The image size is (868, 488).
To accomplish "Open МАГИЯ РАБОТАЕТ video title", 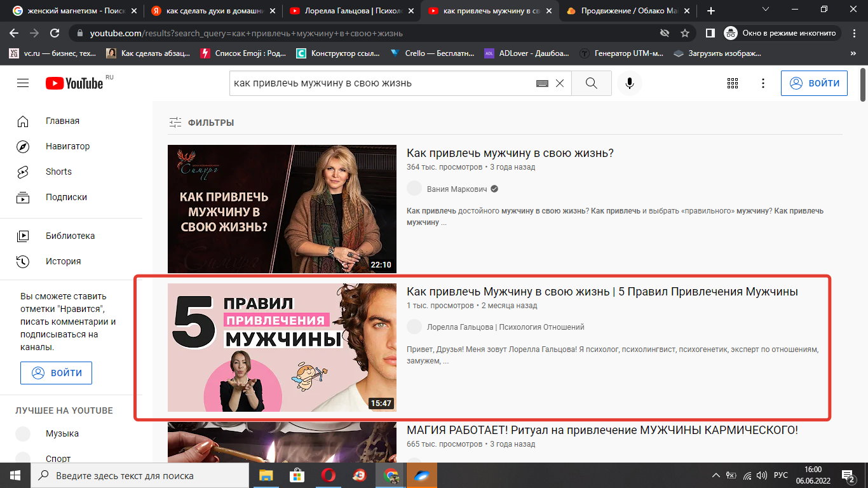I will [602, 430].
